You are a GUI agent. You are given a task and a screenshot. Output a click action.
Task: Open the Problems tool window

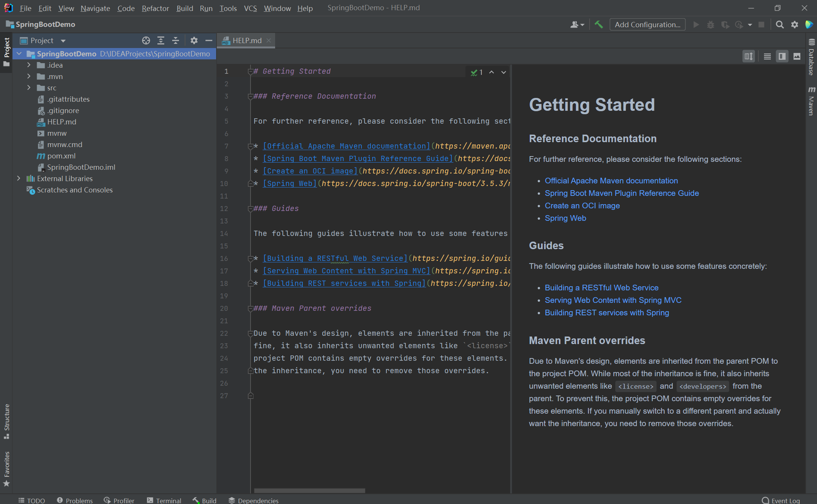pos(75,500)
